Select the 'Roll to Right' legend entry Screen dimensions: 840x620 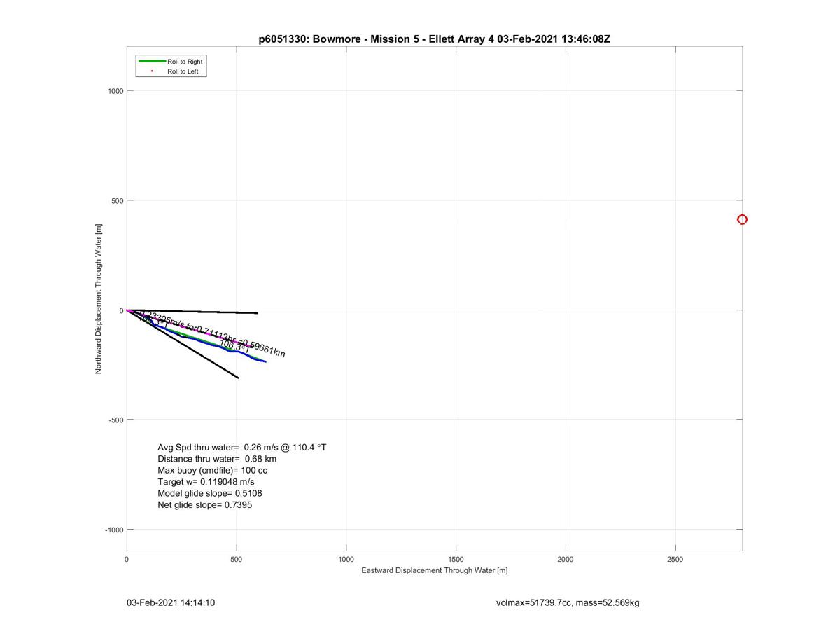pos(185,62)
